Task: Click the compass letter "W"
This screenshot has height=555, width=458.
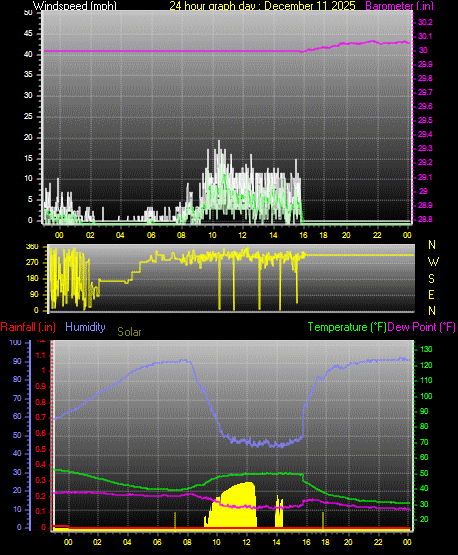Action: point(433,262)
